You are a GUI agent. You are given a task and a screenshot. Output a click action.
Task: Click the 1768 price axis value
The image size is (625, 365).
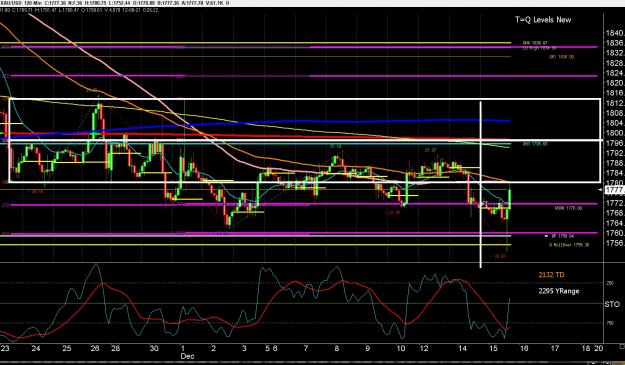pos(615,213)
